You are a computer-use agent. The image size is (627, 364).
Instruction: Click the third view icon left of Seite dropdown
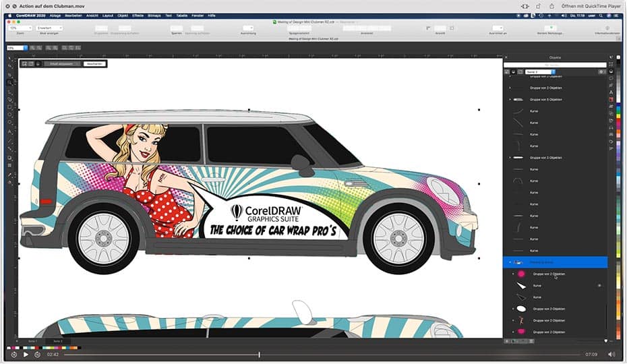(x=520, y=71)
